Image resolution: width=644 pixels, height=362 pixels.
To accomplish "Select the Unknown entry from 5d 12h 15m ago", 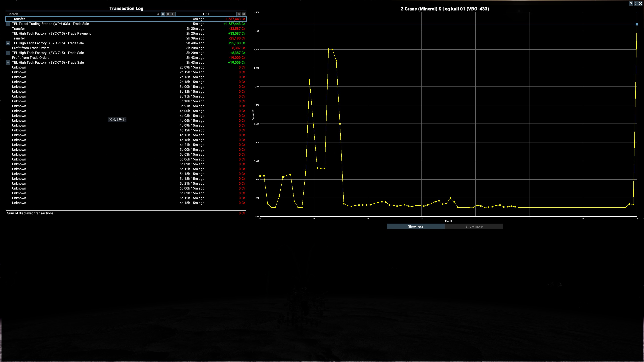I will click(126, 169).
